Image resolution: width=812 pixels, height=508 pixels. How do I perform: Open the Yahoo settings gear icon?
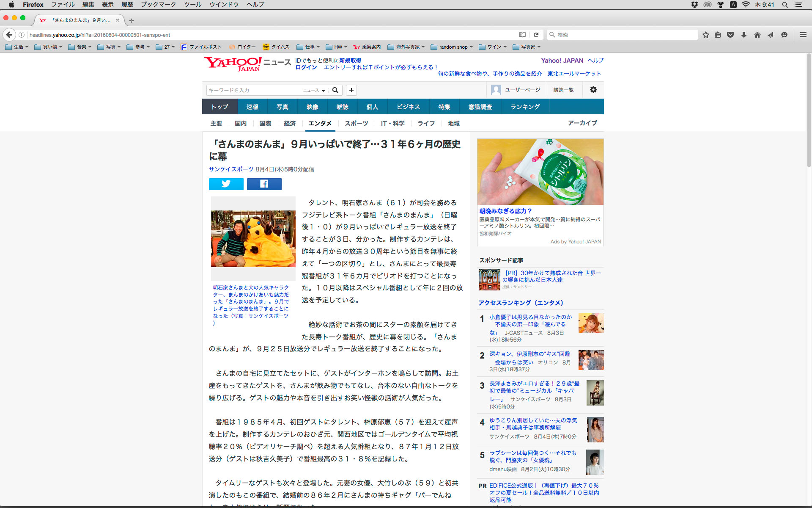tap(593, 90)
